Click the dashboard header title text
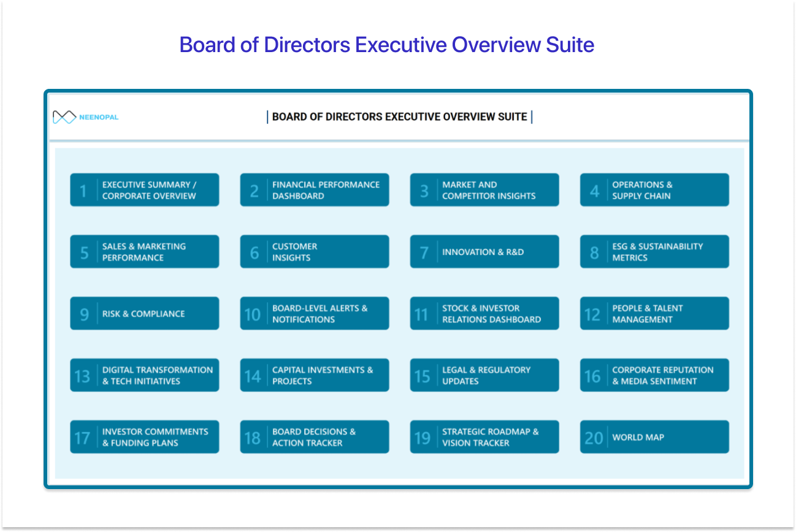Image resolution: width=796 pixels, height=532 pixels. [399, 116]
